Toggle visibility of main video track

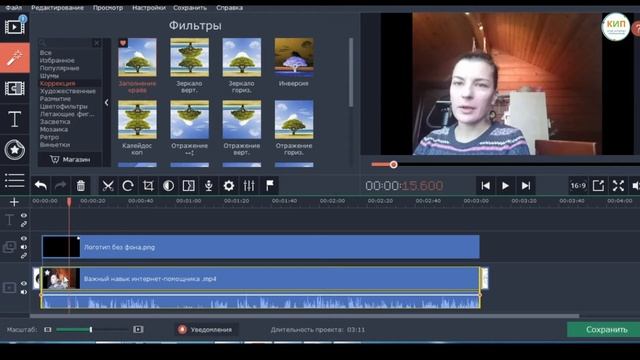click(24, 283)
